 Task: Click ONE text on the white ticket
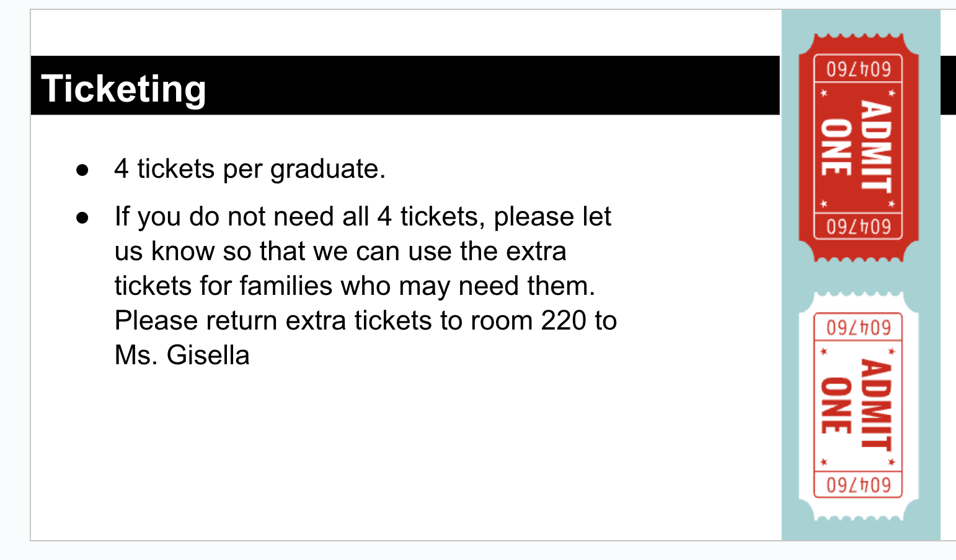(x=836, y=405)
